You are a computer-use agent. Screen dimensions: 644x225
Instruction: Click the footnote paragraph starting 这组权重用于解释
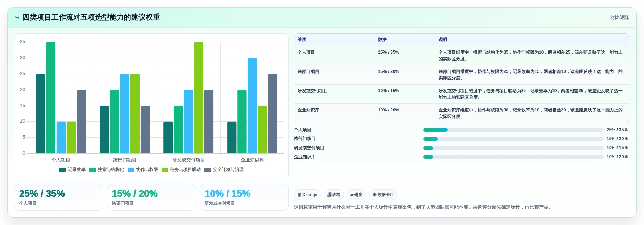pyautogui.click(x=423, y=207)
